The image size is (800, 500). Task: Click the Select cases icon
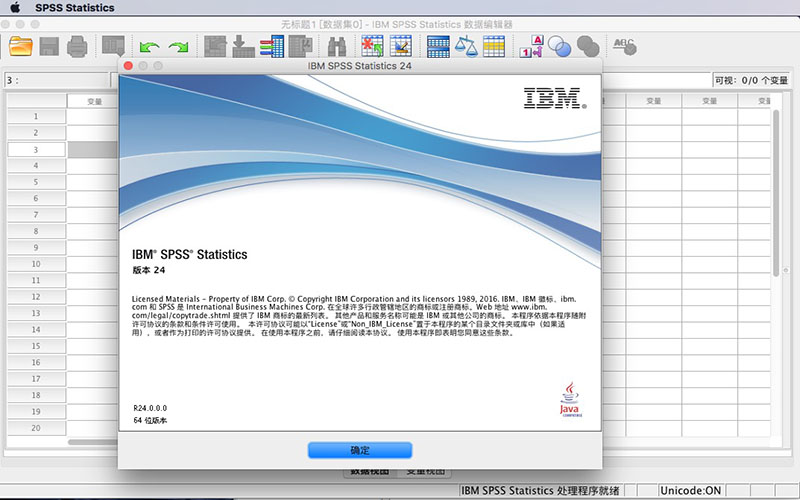(494, 46)
